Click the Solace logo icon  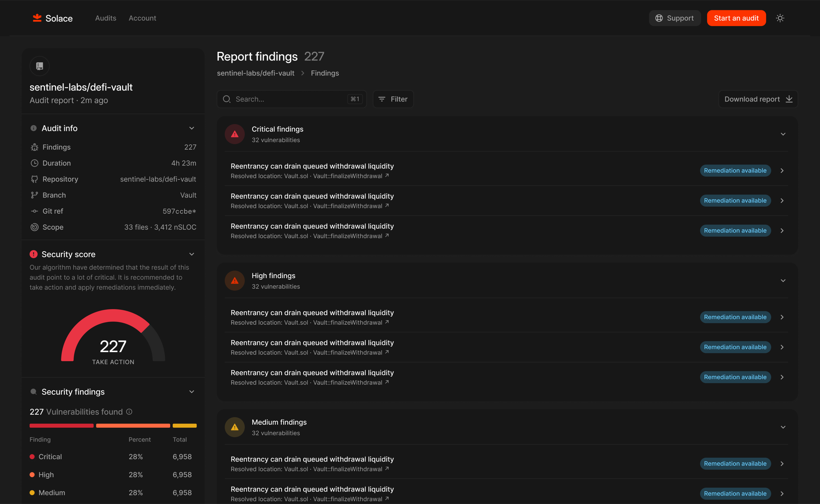click(37, 18)
